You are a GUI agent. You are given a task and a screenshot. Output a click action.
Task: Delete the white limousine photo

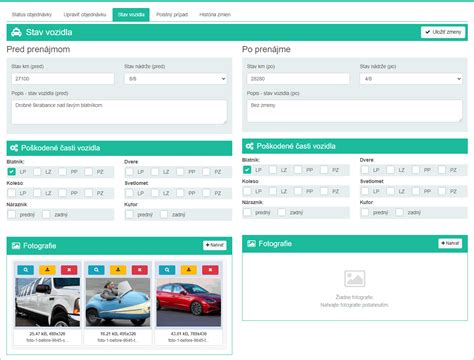click(x=69, y=270)
